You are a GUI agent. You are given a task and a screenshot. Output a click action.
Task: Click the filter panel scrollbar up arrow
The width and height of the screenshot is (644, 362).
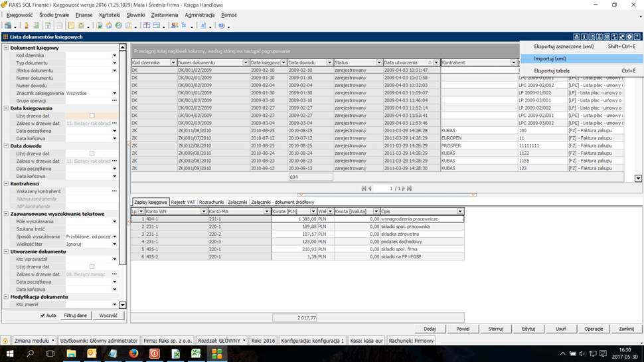point(122,48)
